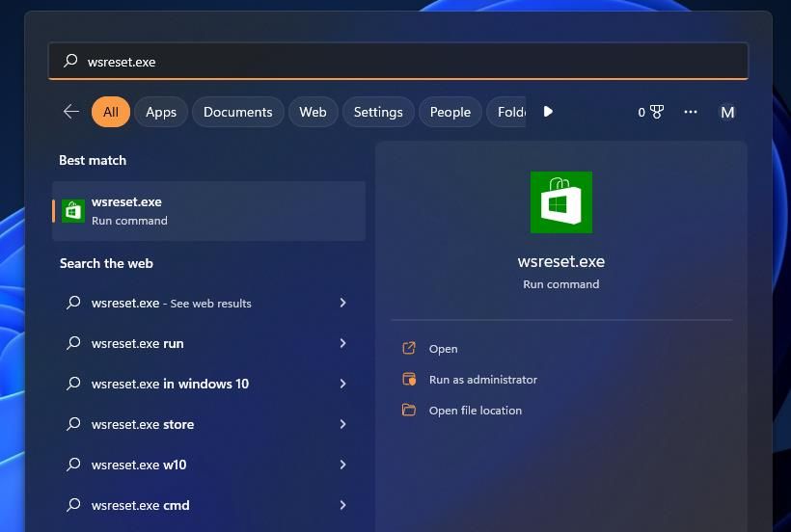The width and height of the screenshot is (791, 532).
Task: Expand chevron for 'wsreset.exe cmd' row
Action: tap(343, 505)
